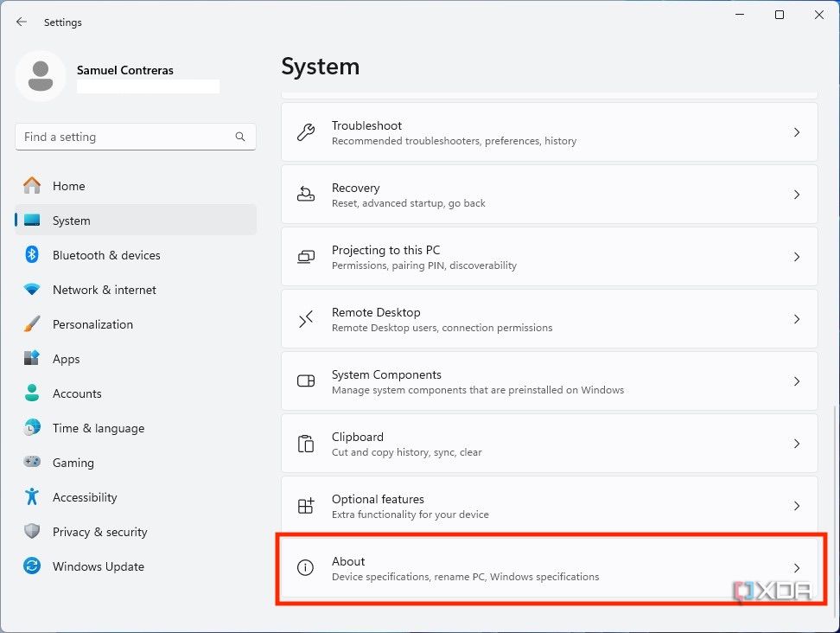Open the Troubleshoot settings title
The image size is (840, 633).
pyautogui.click(x=366, y=125)
